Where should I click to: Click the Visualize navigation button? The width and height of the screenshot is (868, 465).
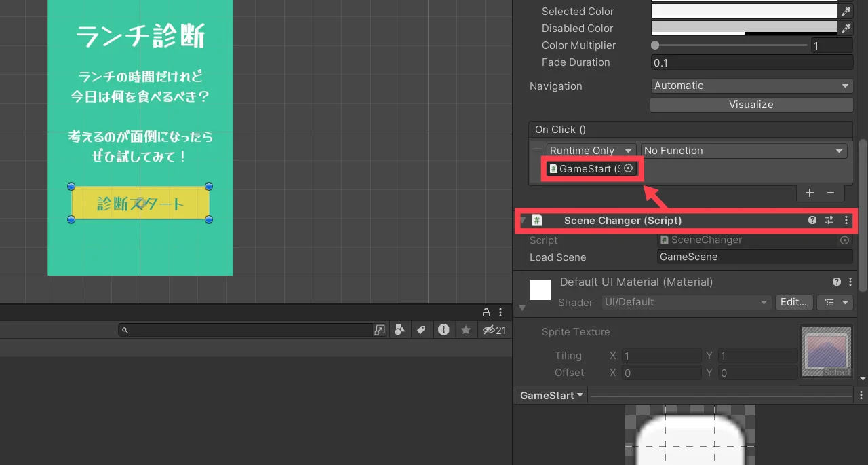click(751, 105)
